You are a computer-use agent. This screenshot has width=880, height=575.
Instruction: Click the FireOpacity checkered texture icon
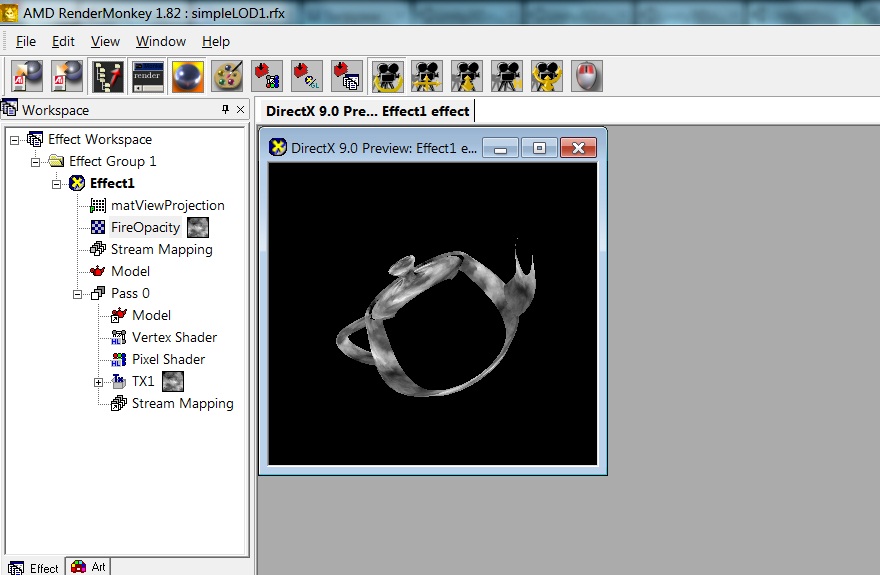pos(98,227)
